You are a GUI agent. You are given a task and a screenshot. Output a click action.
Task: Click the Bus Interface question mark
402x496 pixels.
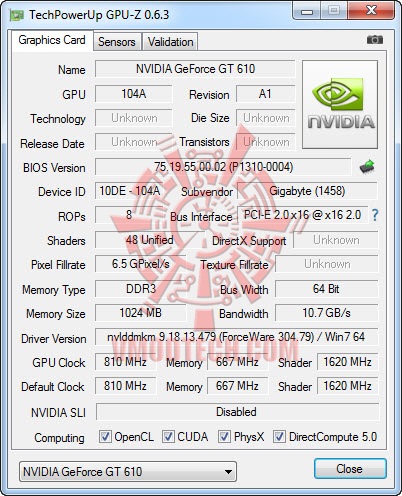point(375,215)
